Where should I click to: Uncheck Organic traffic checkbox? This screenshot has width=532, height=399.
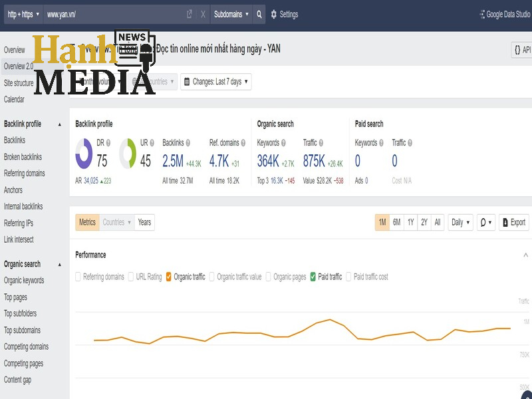tap(169, 277)
